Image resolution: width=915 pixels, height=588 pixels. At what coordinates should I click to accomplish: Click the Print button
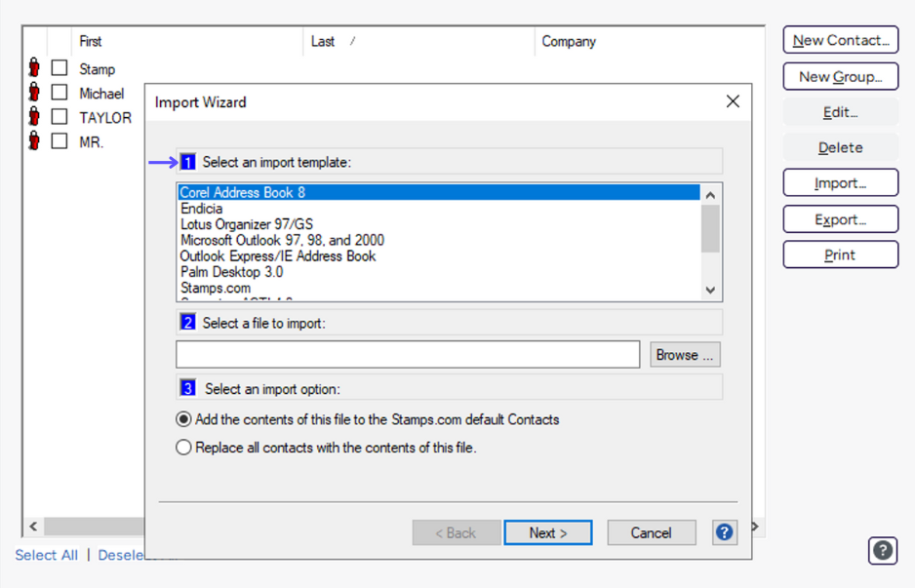840,255
